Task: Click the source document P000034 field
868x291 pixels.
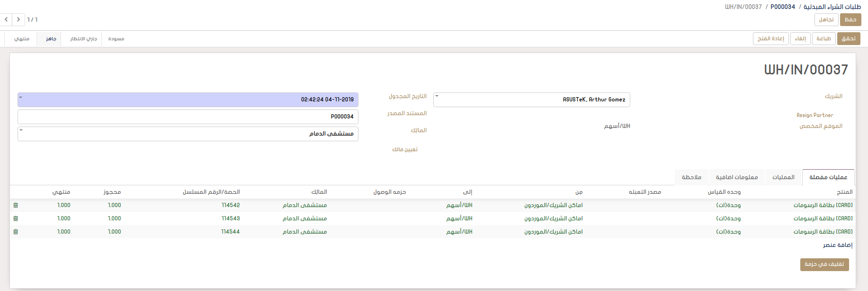Action: point(188,117)
